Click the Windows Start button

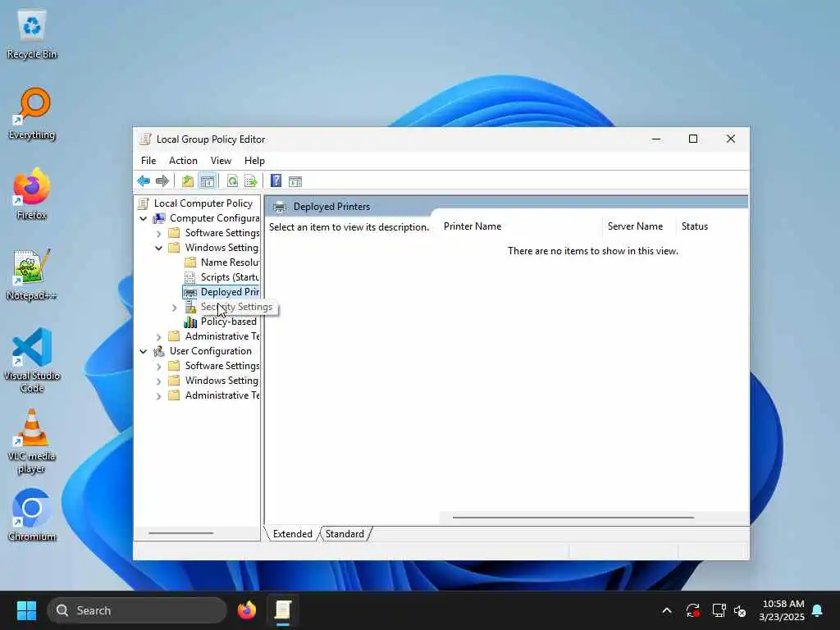click(26, 610)
